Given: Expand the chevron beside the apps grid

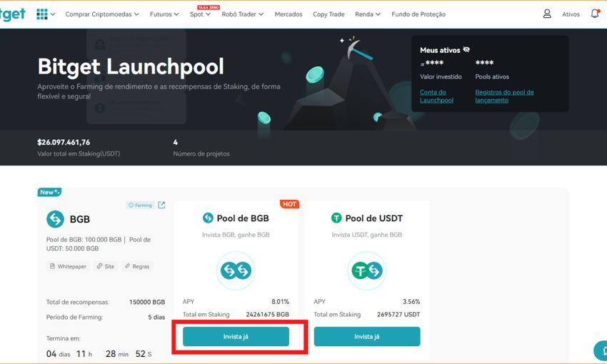Looking at the screenshot, I should point(53,14).
